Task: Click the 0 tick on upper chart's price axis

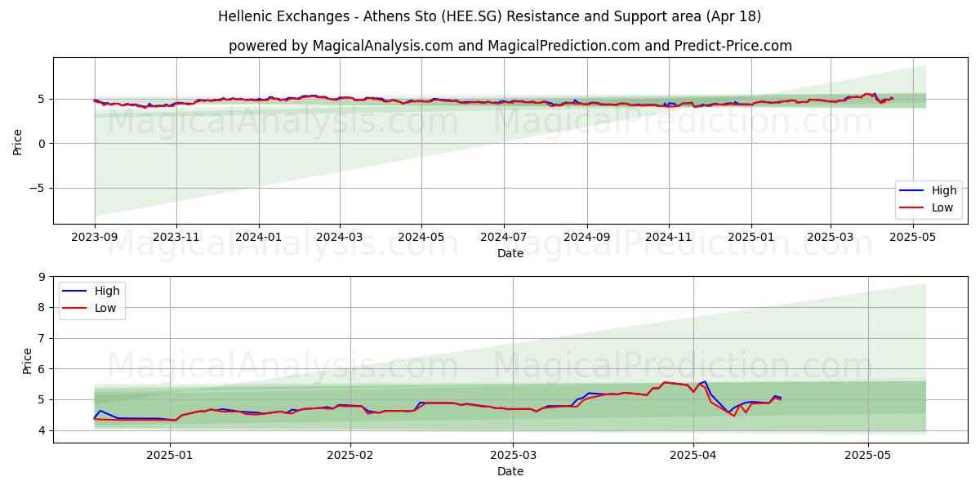Action: pos(43,144)
